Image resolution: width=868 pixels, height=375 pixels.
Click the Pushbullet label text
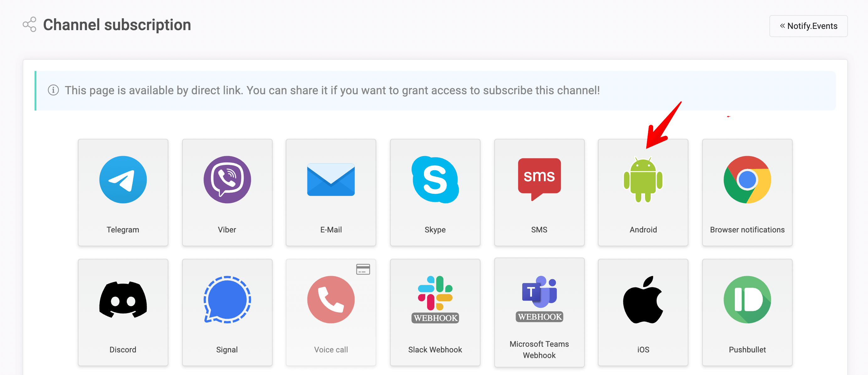coord(747,350)
